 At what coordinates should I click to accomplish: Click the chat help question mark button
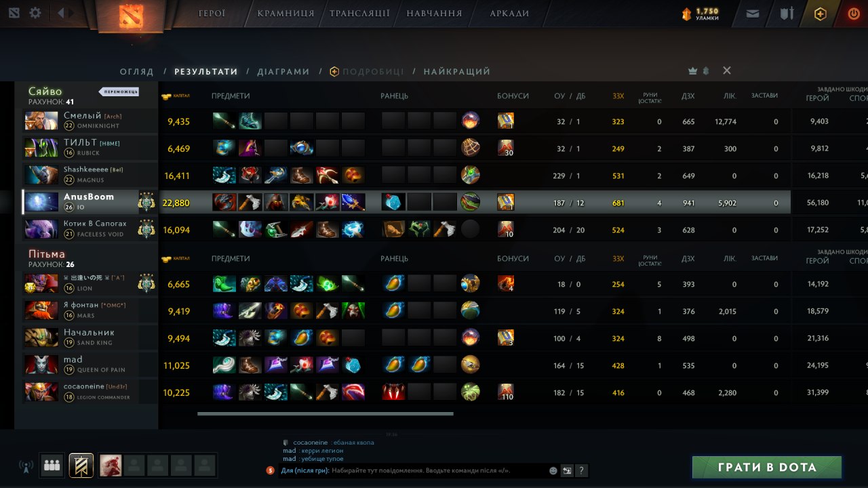581,470
